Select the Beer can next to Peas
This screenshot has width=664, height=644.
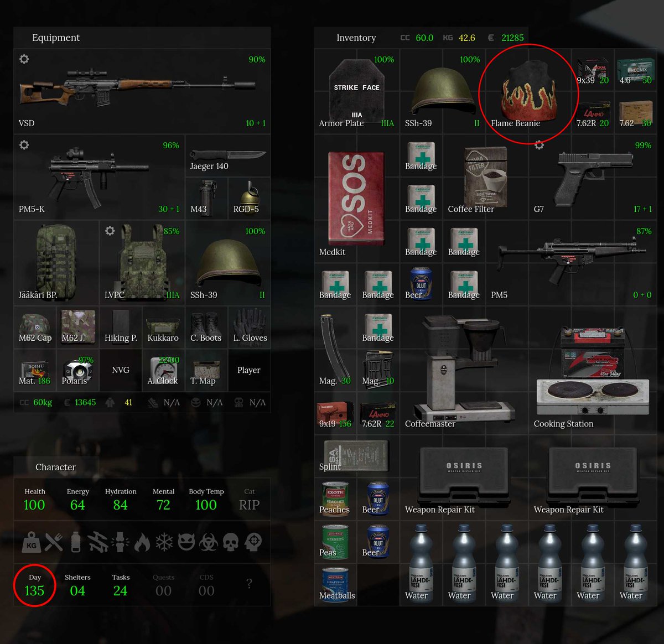pos(378,542)
